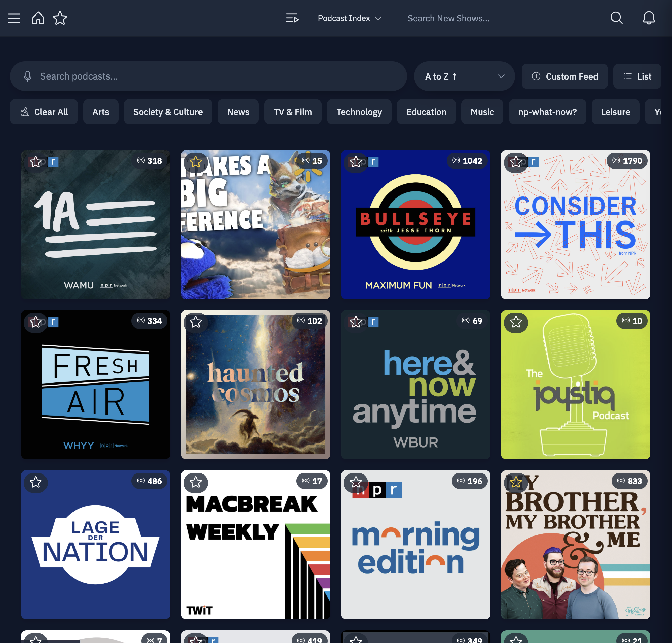Click the 1790 episode count badge
The width and height of the screenshot is (672, 643).
[x=627, y=161]
